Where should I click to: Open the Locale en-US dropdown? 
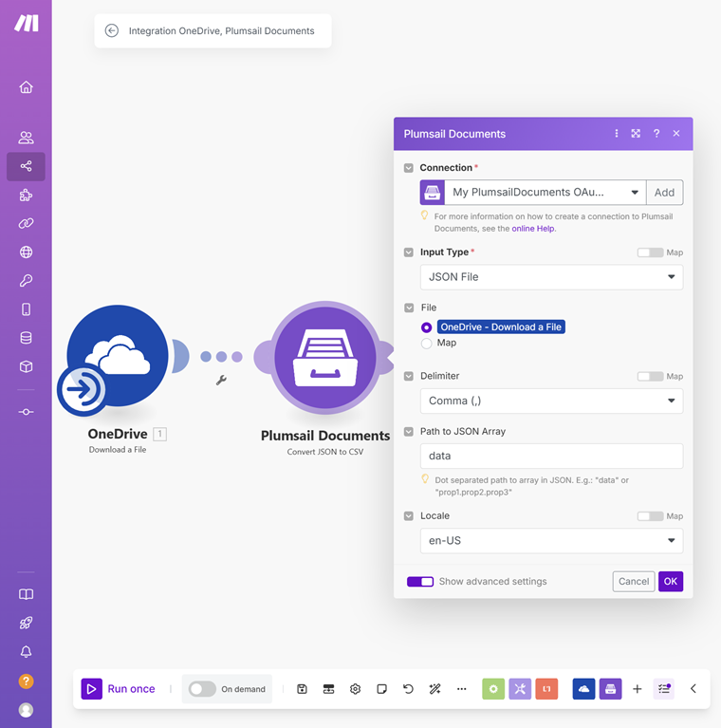(x=551, y=540)
